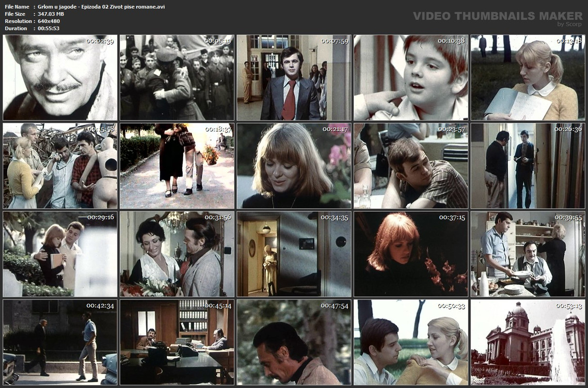Click the 'Duration' label
Image resolution: width=588 pixels, height=388 pixels.
click(16, 29)
